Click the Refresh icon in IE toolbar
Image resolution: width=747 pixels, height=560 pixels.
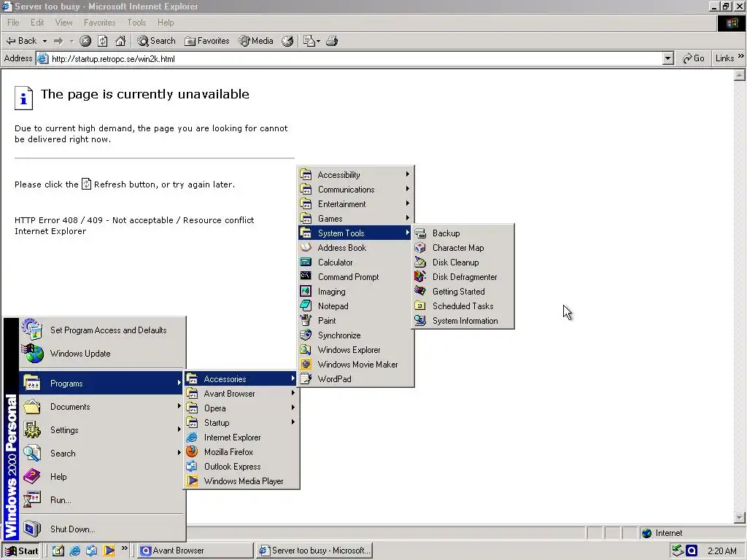[x=103, y=41]
